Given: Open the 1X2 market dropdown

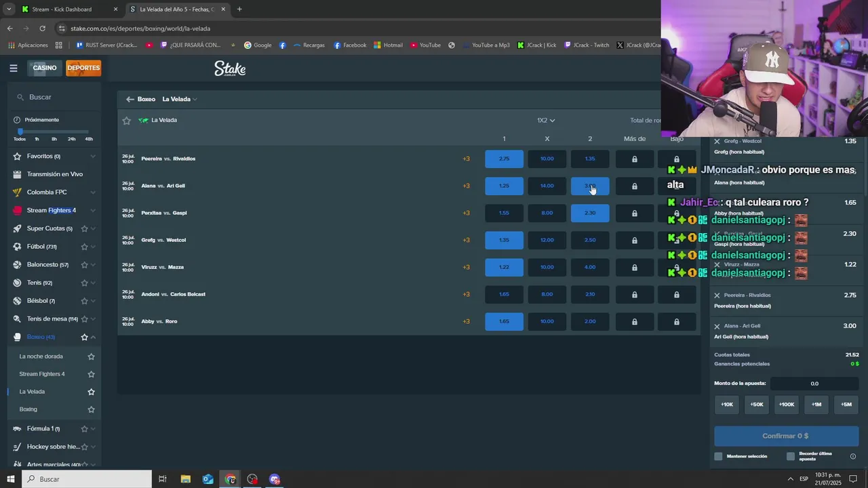Looking at the screenshot, I should coord(546,121).
